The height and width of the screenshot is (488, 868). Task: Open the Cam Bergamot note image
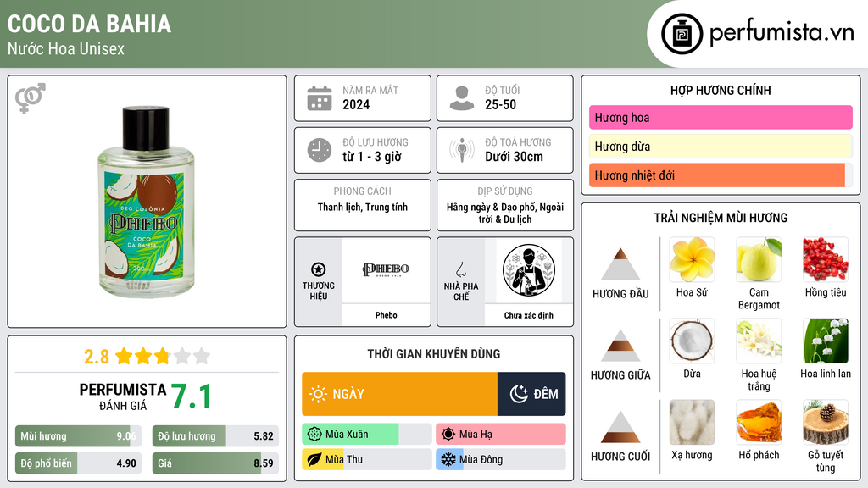[759, 259]
